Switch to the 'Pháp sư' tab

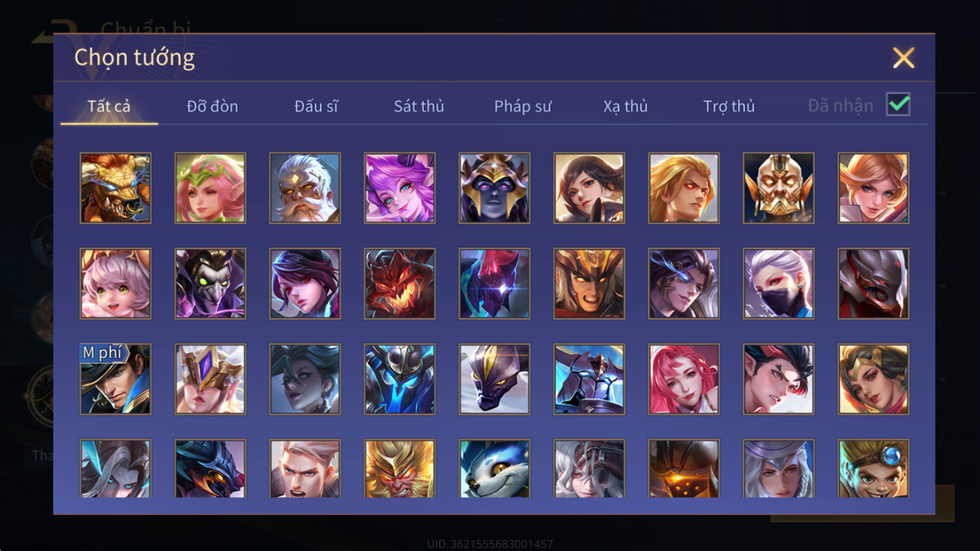click(x=522, y=106)
